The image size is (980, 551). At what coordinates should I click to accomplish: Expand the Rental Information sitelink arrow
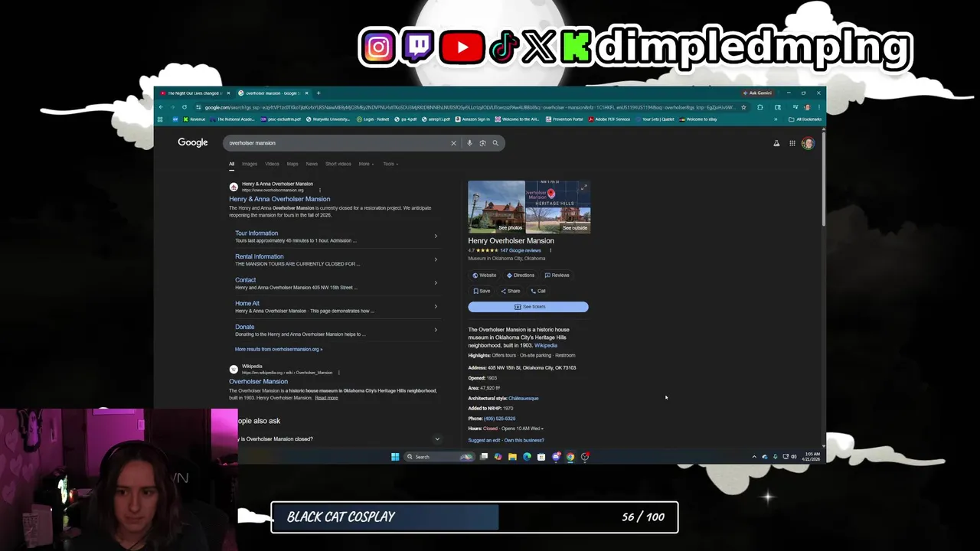[x=436, y=259]
